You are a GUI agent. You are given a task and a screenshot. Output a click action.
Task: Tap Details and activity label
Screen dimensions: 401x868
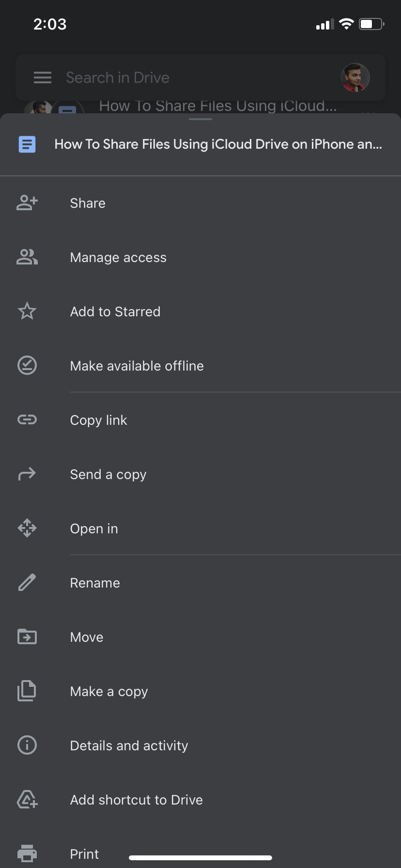(129, 745)
